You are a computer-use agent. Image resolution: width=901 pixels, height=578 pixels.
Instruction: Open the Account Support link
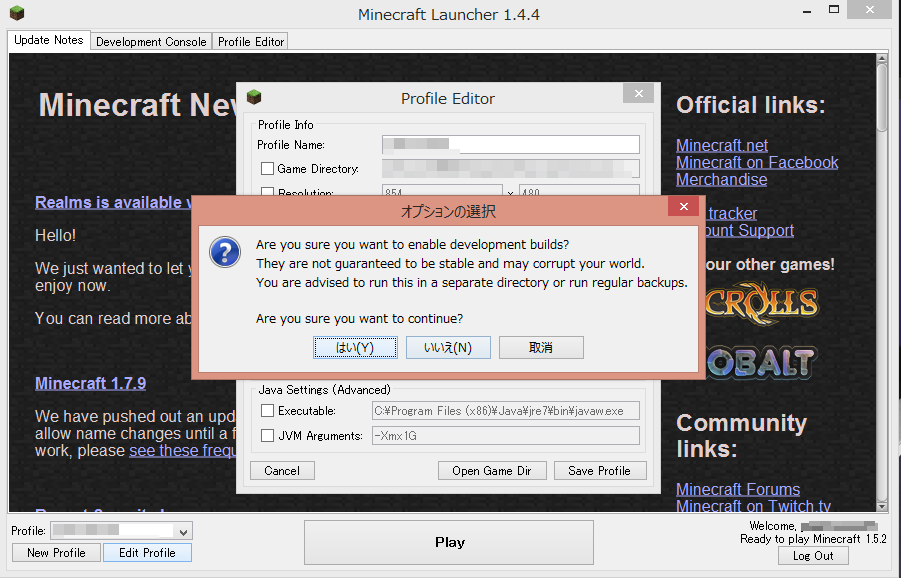[x=750, y=231]
